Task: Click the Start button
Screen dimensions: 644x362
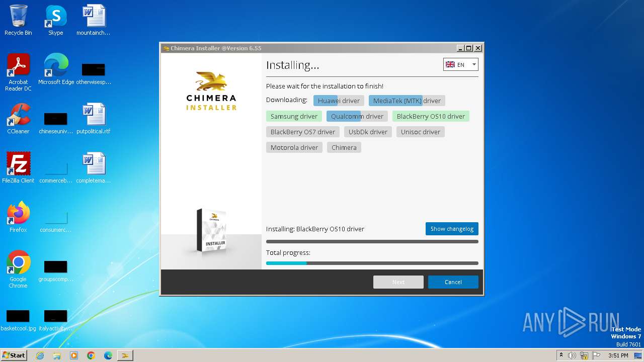Action: point(14,355)
